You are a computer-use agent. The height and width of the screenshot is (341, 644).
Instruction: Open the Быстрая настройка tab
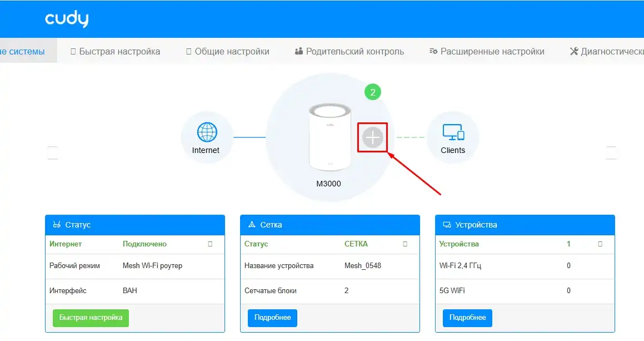[115, 51]
